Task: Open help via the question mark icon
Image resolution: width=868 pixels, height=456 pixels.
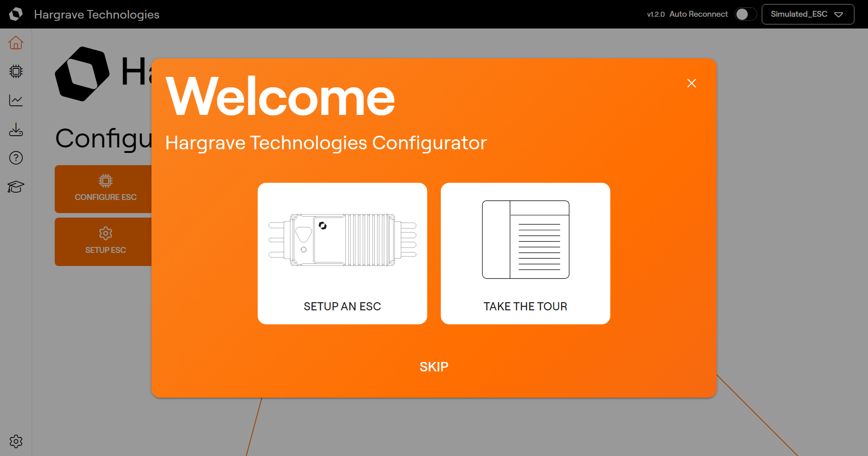Action: coord(16,157)
